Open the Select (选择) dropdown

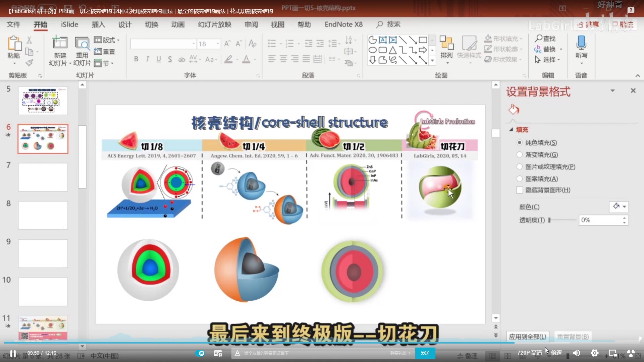tap(547, 59)
